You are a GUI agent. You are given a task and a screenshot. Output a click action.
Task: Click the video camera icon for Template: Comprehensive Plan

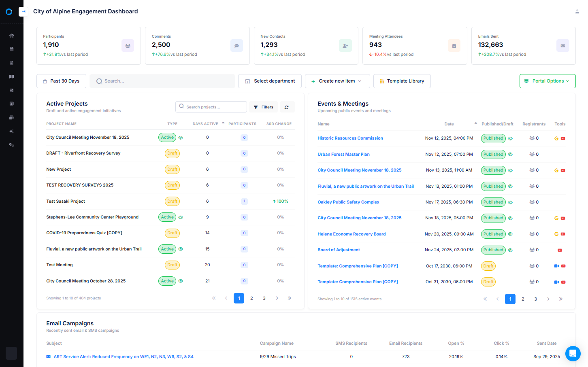click(555, 266)
